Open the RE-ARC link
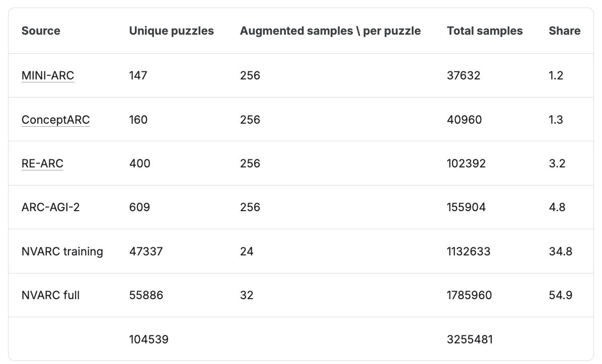The height and width of the screenshot is (364, 602). pos(42,163)
